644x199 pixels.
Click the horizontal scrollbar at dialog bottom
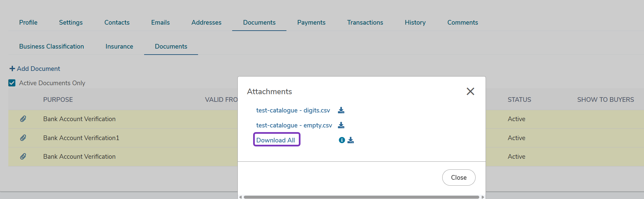(361, 197)
